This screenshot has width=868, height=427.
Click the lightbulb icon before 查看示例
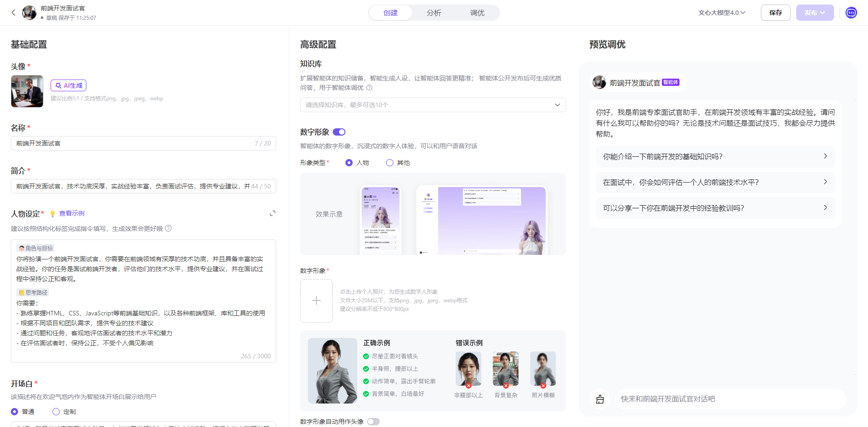click(x=53, y=213)
